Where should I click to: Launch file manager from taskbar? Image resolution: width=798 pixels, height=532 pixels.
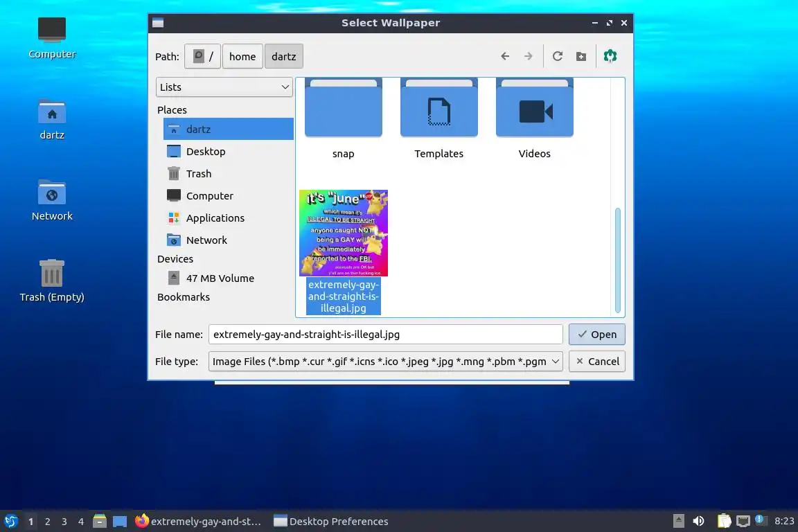[100, 521]
